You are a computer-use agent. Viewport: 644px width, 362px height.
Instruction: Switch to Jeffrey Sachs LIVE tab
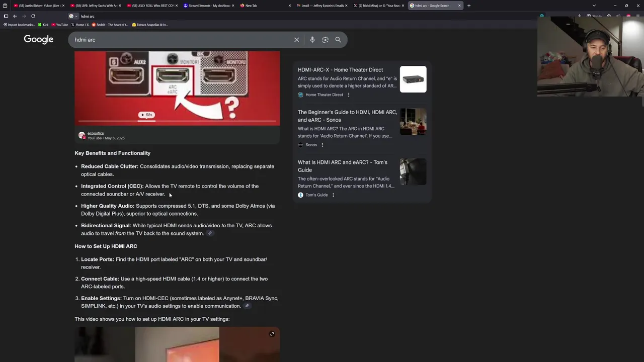[x=95, y=6]
